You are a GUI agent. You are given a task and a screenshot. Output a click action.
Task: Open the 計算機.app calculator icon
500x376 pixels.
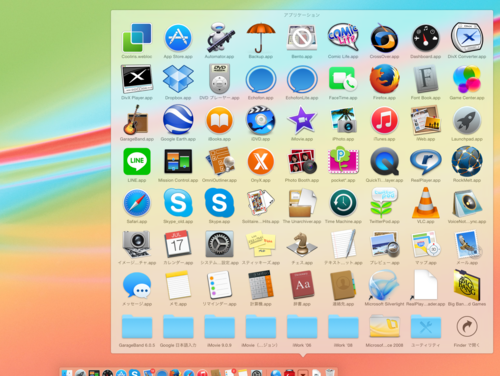(261, 285)
